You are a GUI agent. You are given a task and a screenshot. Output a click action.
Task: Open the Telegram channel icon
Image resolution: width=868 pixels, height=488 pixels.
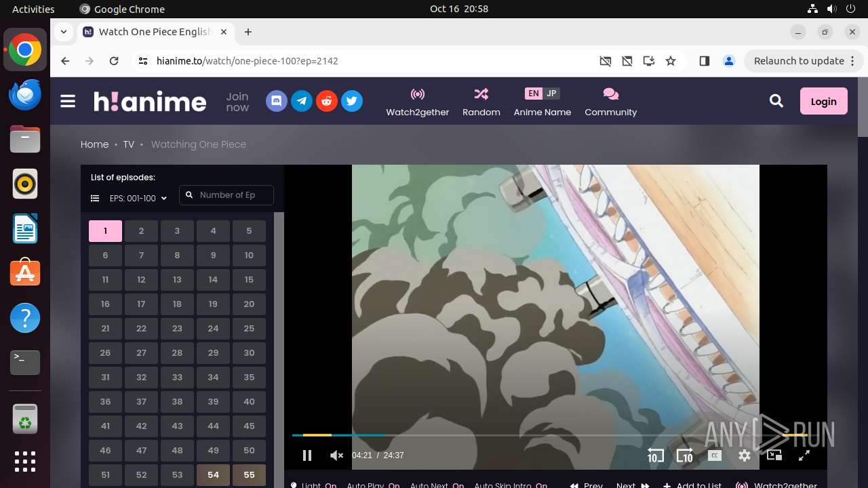click(x=302, y=102)
